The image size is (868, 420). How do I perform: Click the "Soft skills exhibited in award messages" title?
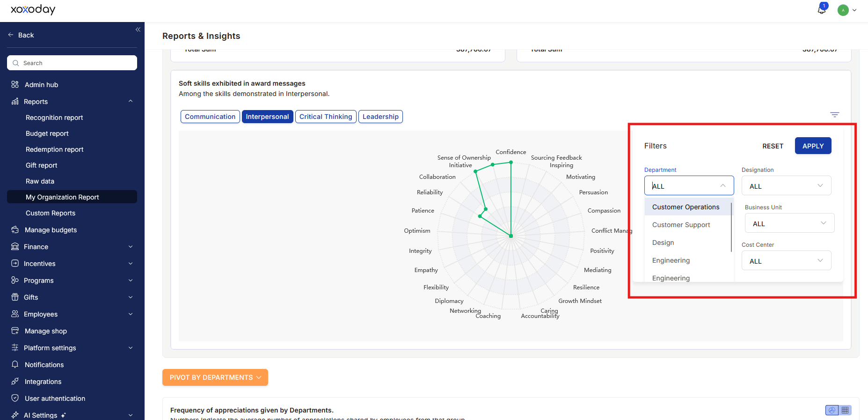[x=242, y=83]
